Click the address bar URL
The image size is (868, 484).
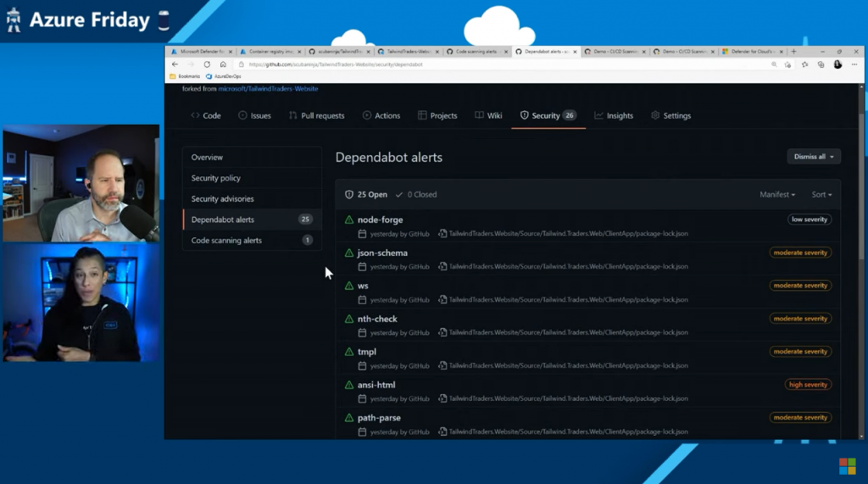point(336,64)
